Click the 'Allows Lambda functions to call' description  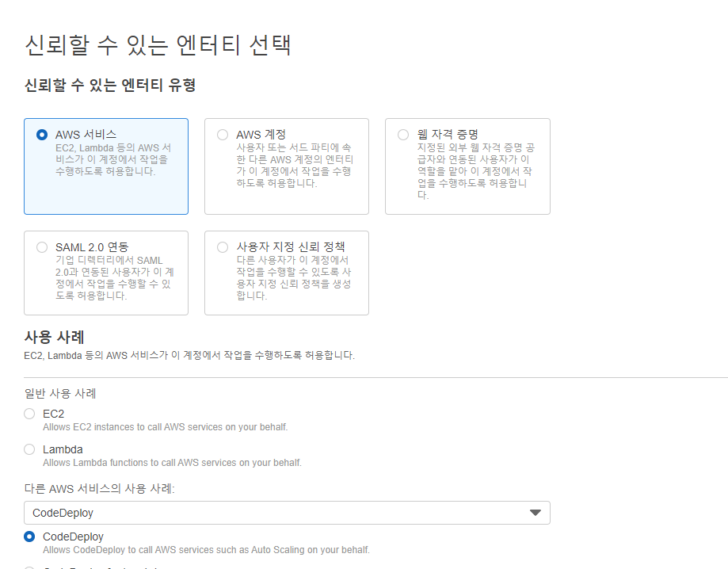pyautogui.click(x=172, y=463)
